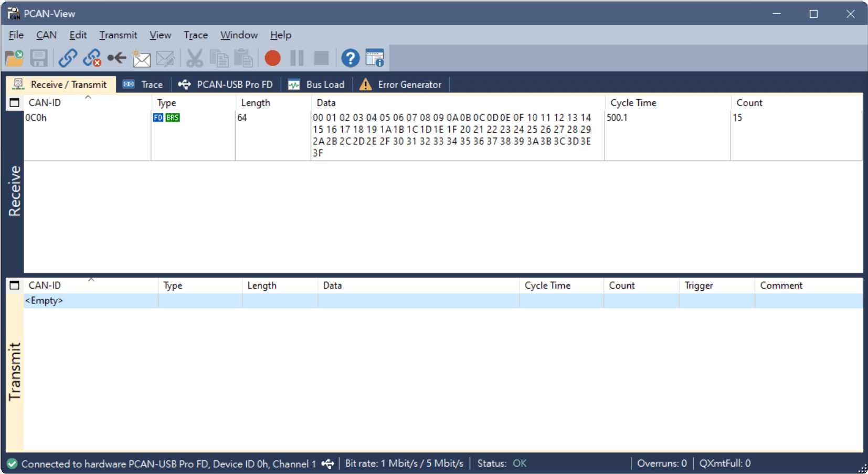Select the <Empty> transmit row
868x474 pixels.
[x=443, y=301]
